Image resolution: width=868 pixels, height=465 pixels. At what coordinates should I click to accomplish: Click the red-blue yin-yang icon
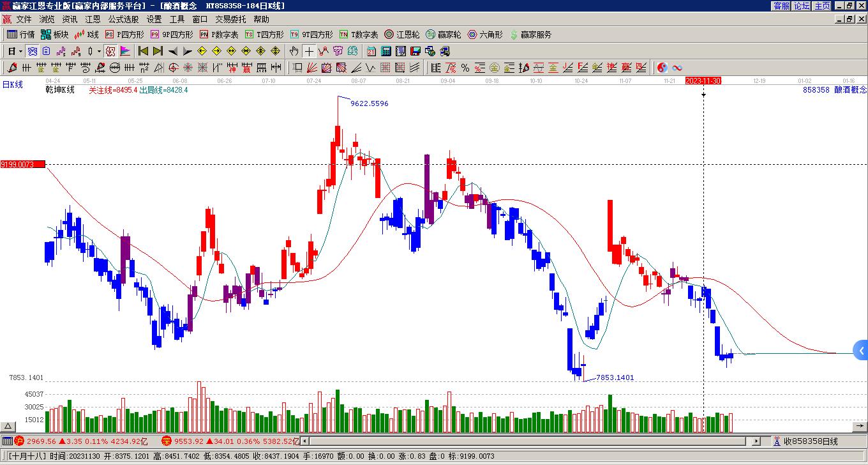point(662,68)
